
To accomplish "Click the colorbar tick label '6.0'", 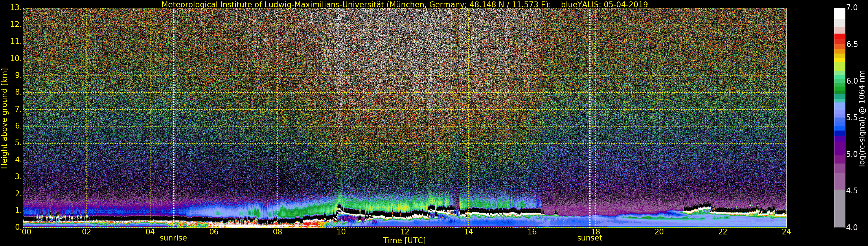I will (852, 81).
